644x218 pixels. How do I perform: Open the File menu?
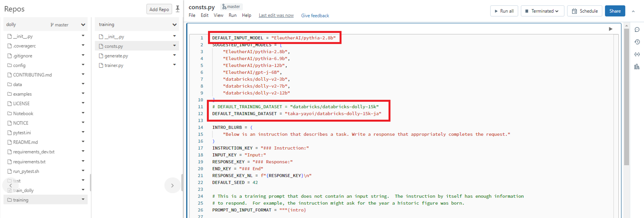[x=192, y=15]
